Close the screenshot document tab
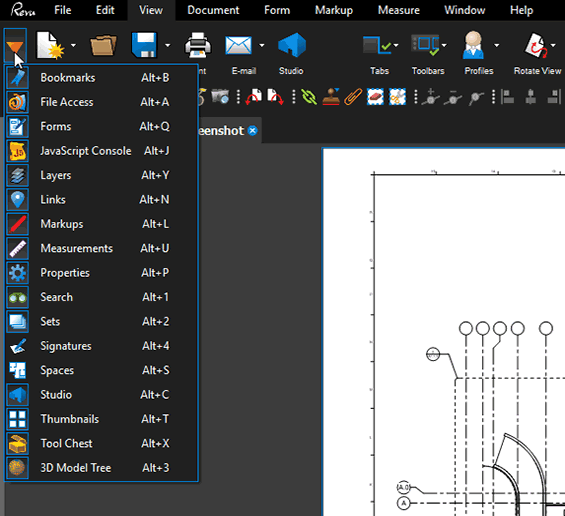565x516 pixels. 253,130
